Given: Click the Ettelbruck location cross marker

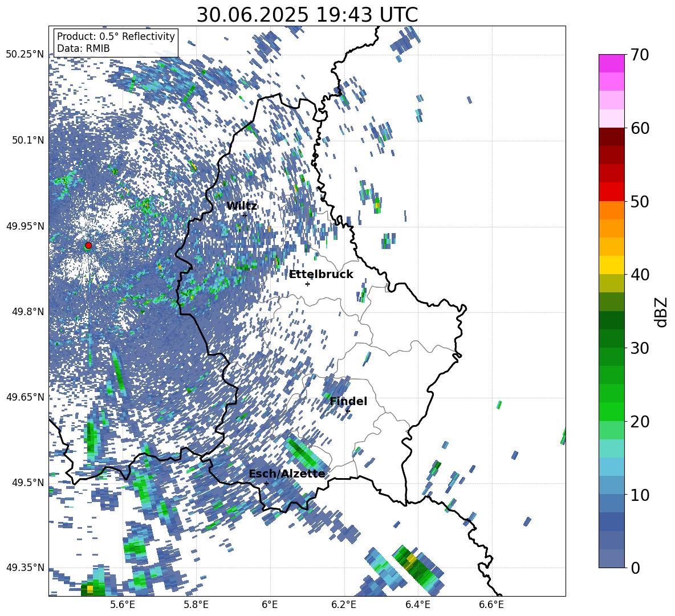Looking at the screenshot, I should (x=307, y=284).
